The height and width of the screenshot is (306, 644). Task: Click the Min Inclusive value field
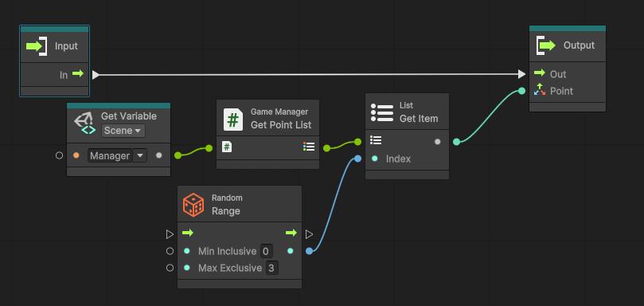266,251
